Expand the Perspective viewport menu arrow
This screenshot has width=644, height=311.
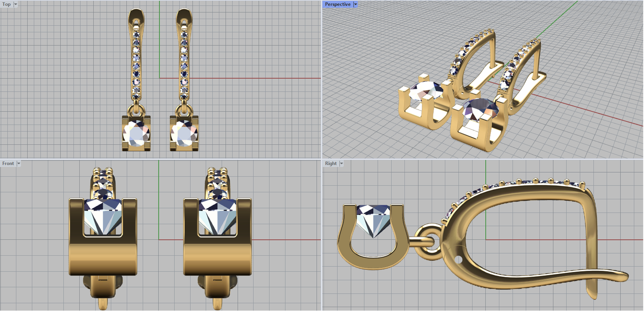[x=355, y=4]
